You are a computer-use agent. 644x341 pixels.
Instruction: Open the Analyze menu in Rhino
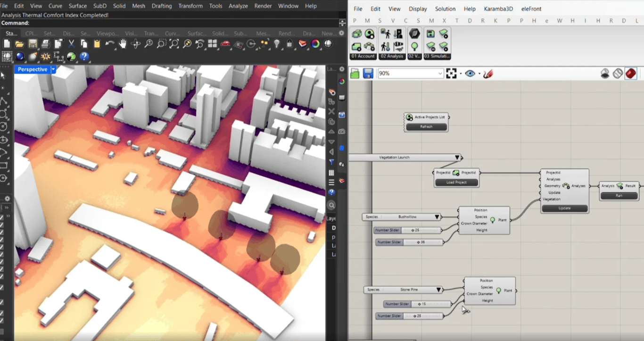(x=238, y=6)
